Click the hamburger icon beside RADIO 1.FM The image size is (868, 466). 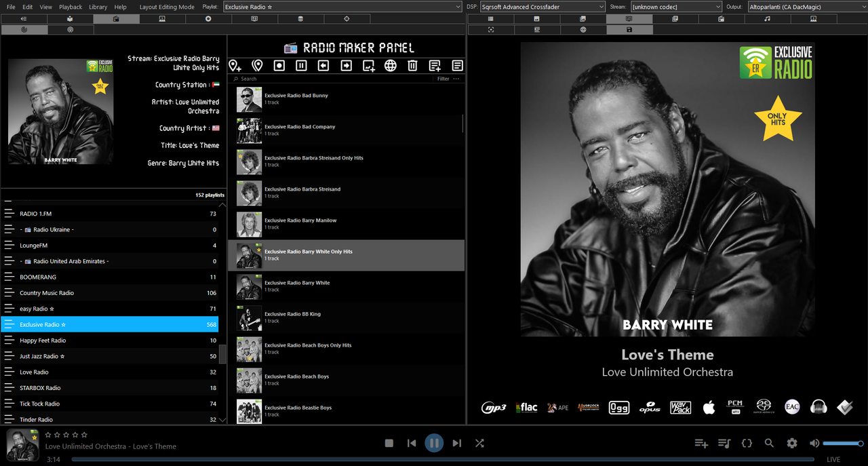[x=9, y=214]
